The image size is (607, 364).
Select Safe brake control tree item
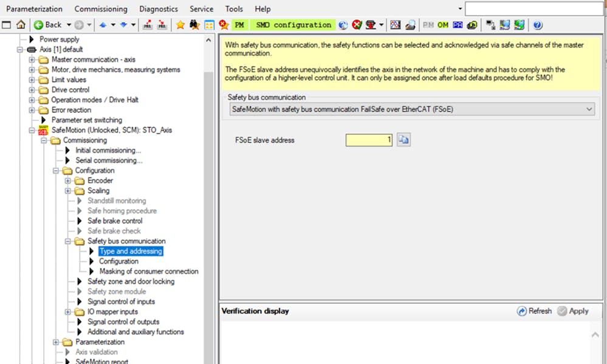115,221
